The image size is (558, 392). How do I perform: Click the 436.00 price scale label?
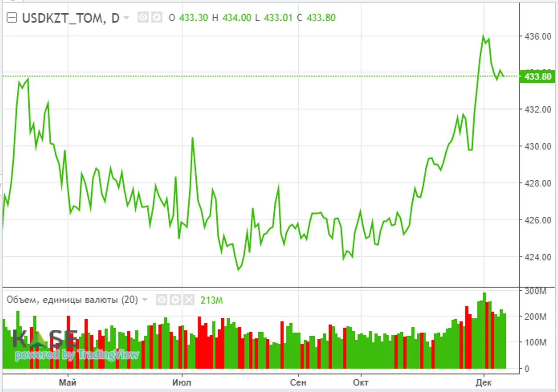[535, 36]
